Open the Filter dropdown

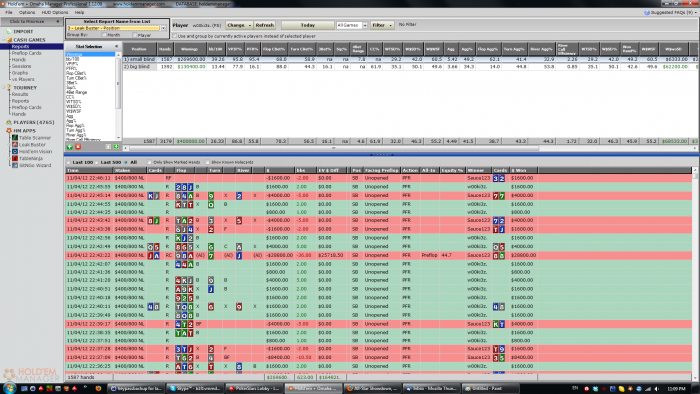click(x=382, y=25)
